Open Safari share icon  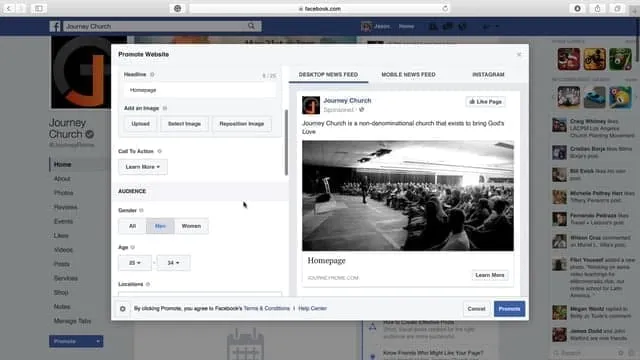598,8
